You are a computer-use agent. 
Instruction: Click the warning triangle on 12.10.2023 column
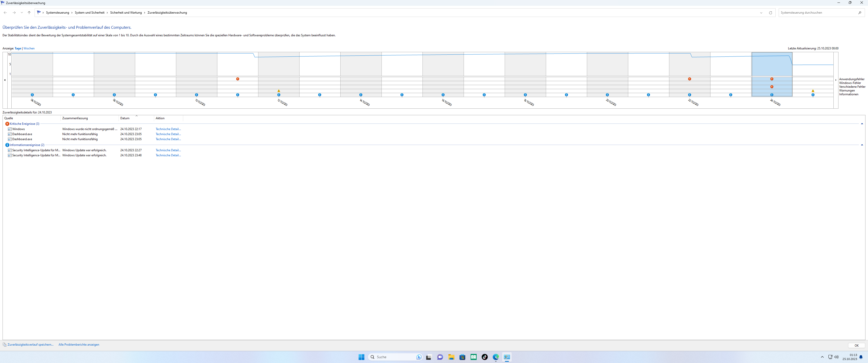point(279,91)
